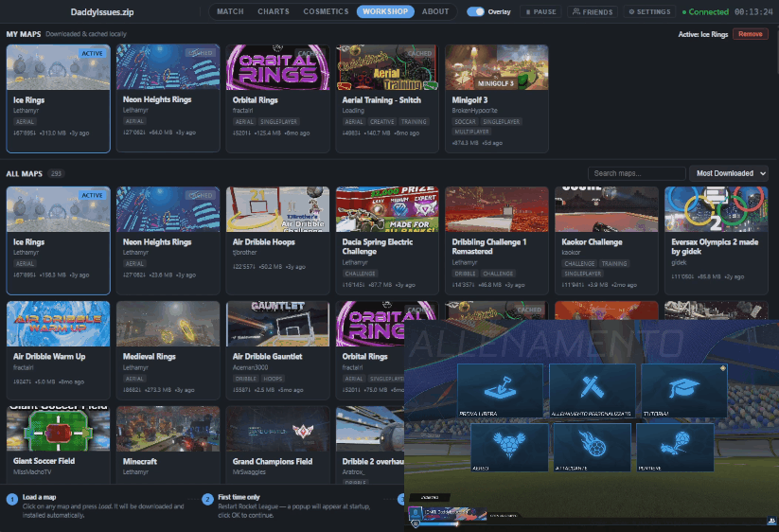This screenshot has height=532, width=779.
Task: Click the Active: Ice Rings label
Action: (x=703, y=34)
